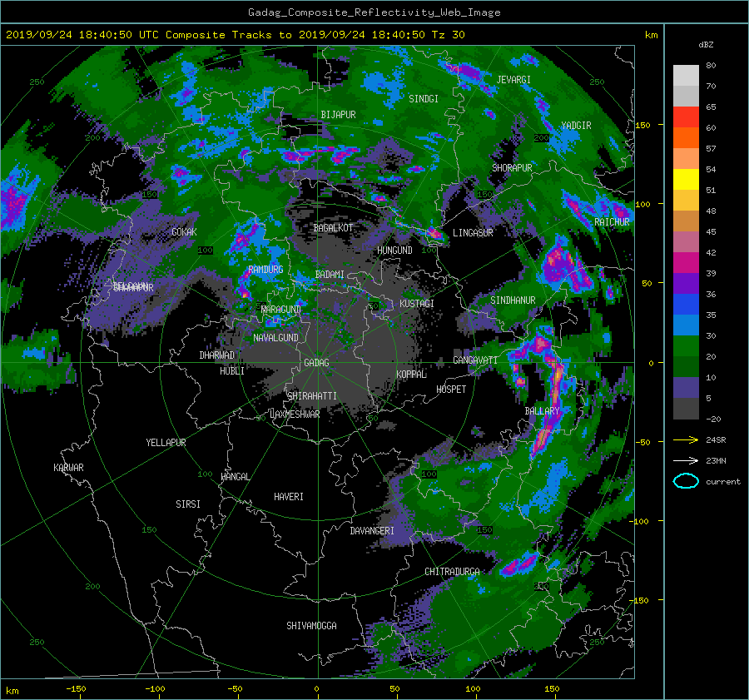Click the KUSTAGI city label
The height and width of the screenshot is (700, 749).
(x=417, y=304)
